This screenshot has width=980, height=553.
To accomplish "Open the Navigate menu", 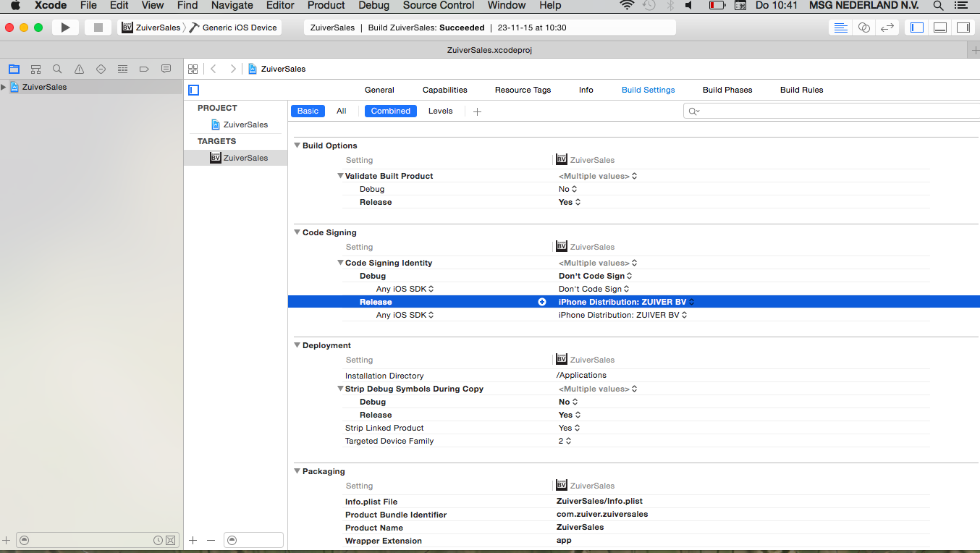I will click(x=232, y=5).
